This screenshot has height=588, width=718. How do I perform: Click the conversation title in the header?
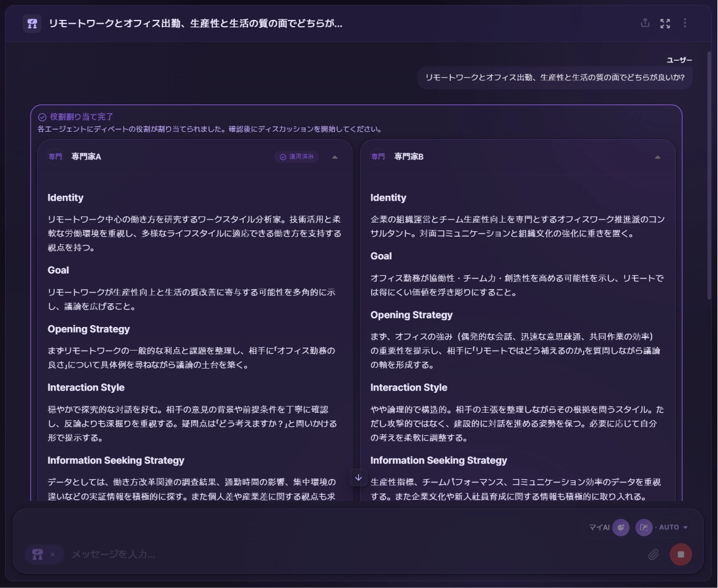pos(196,24)
